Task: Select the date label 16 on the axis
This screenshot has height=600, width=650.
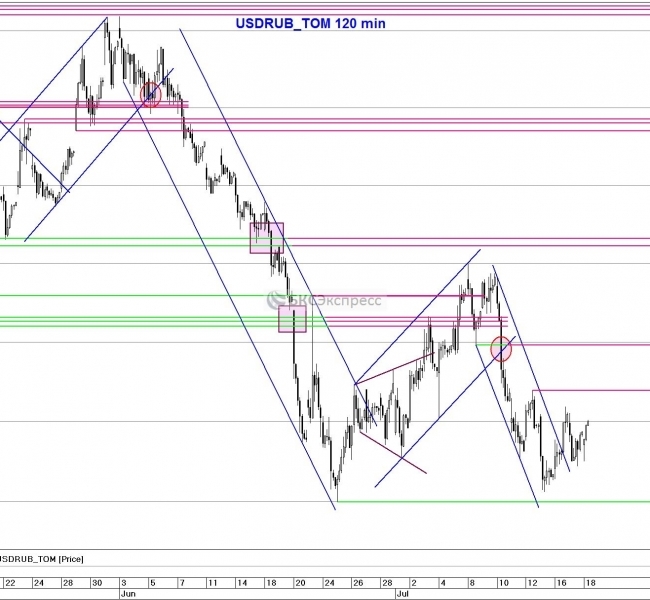Action: tap(561, 583)
